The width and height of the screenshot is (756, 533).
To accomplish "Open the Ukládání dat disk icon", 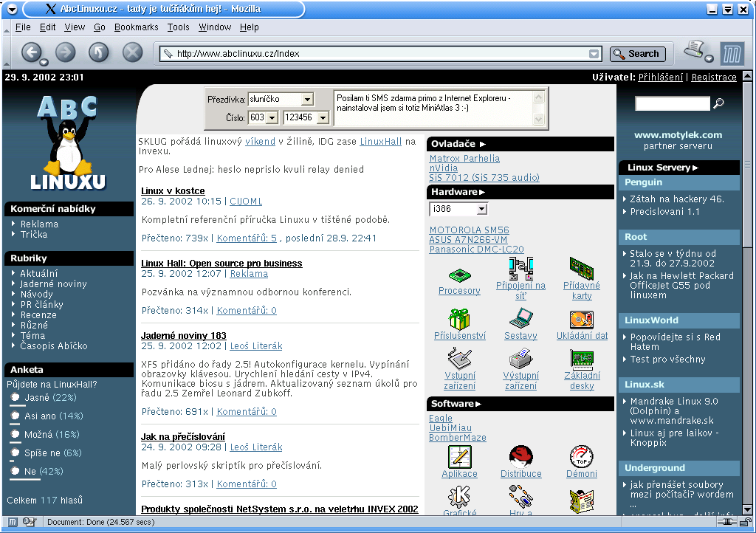I will click(x=582, y=320).
